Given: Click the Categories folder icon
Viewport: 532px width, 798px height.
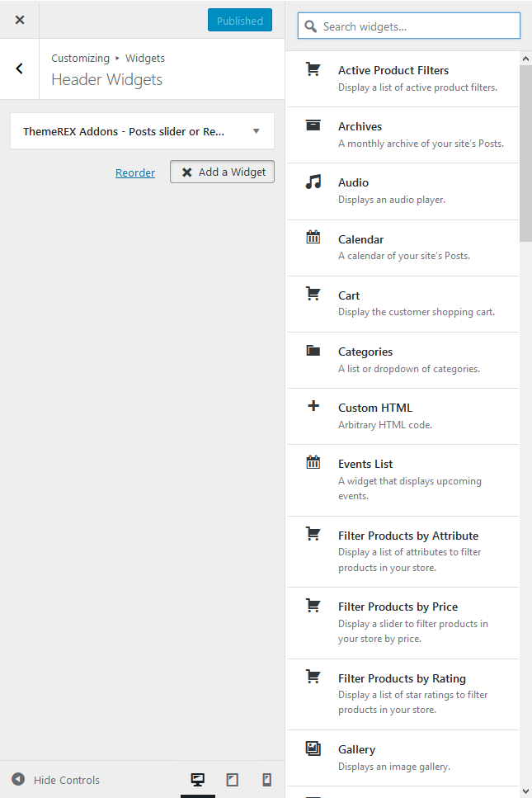Looking at the screenshot, I should click(x=313, y=350).
